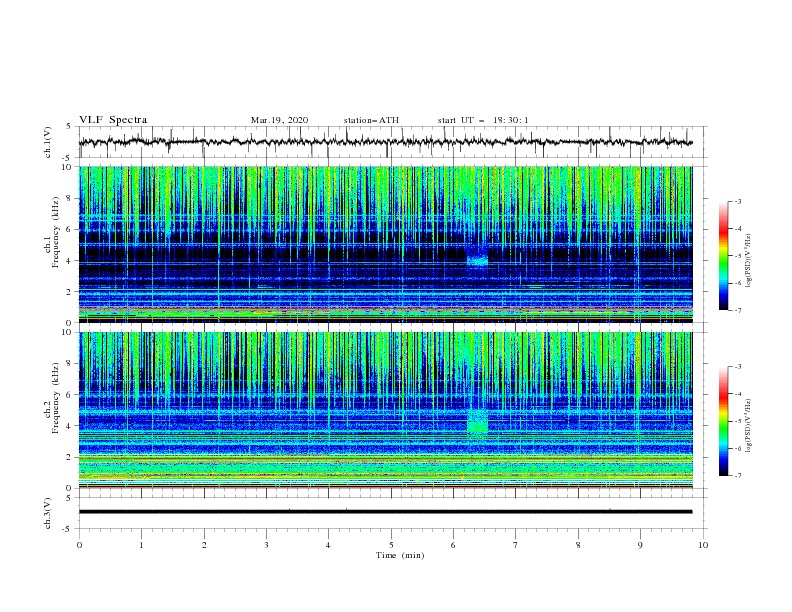Pick the ch.1 spectrogram color bar

tap(723, 256)
